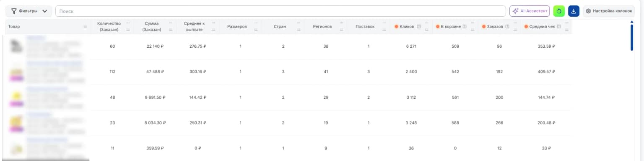Select the 144.42 ₽ average payout cell
Image resolution: width=644 pixels, height=161 pixels.
click(198, 97)
